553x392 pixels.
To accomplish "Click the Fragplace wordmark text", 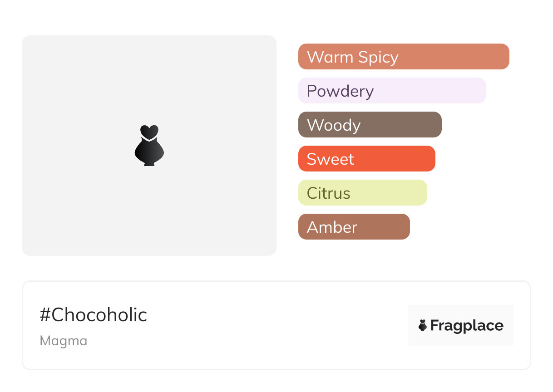I will (x=467, y=326).
